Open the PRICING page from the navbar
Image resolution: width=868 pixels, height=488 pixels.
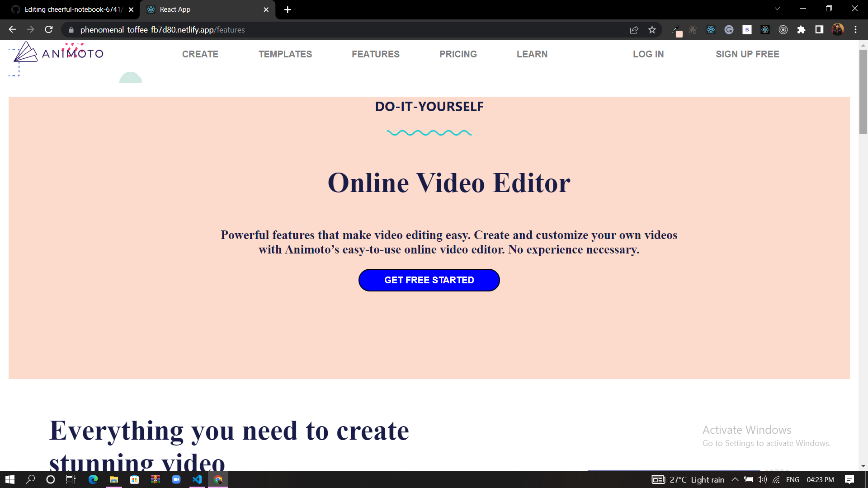458,54
